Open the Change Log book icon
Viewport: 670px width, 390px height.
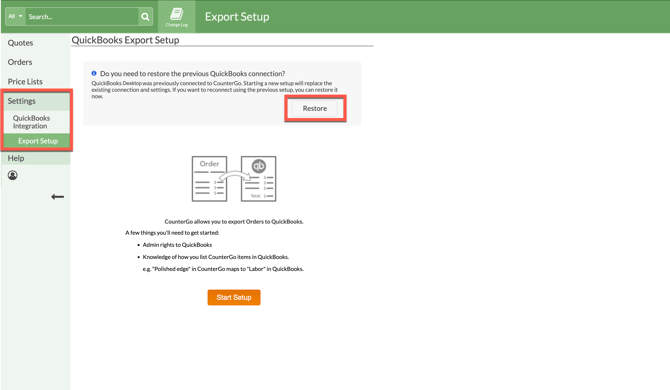[x=176, y=17]
